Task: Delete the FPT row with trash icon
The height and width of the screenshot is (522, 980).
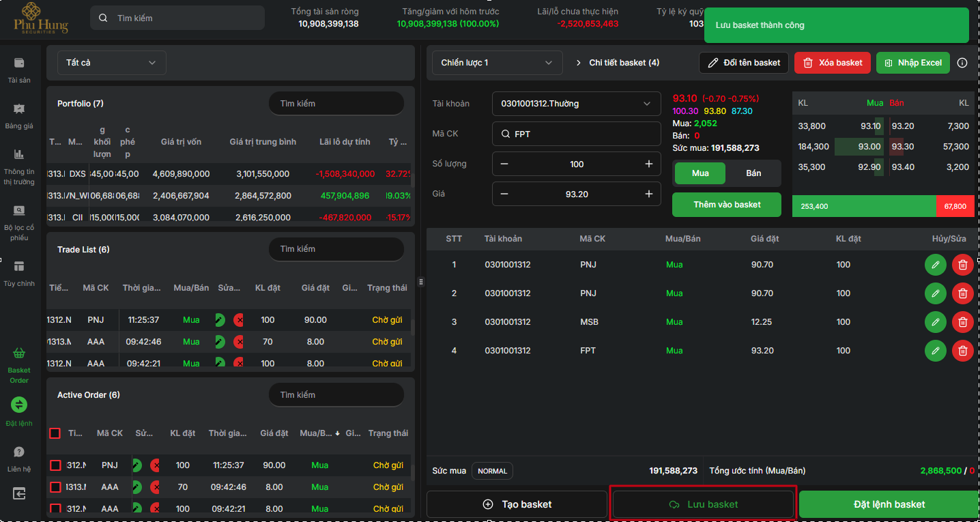Action: coord(962,351)
